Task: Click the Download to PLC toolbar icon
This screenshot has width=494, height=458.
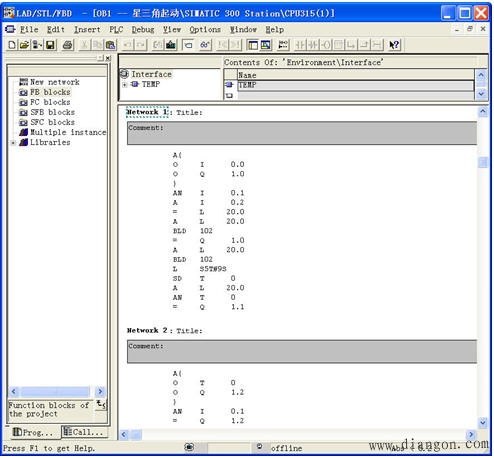Action: pyautogui.click(x=171, y=45)
